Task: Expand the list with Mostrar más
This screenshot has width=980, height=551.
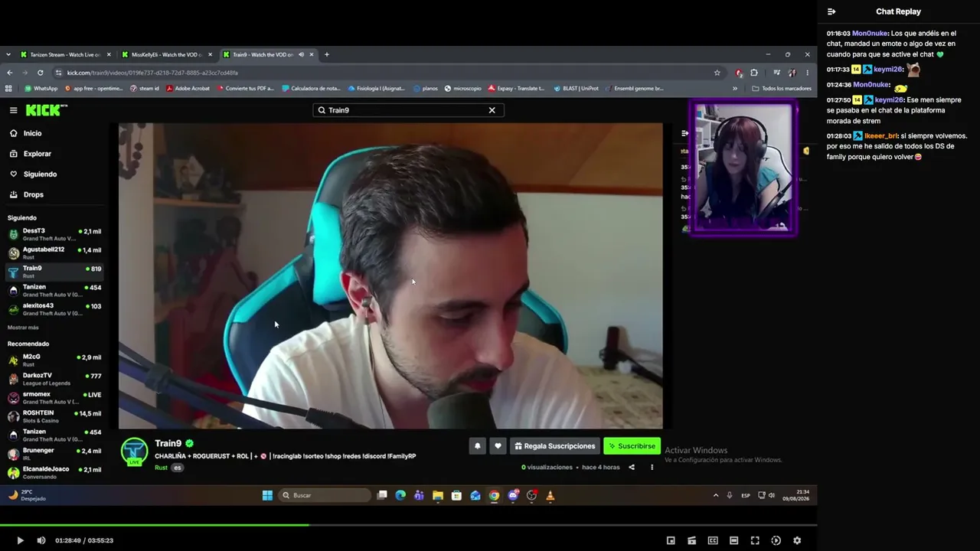Action: click(x=23, y=328)
